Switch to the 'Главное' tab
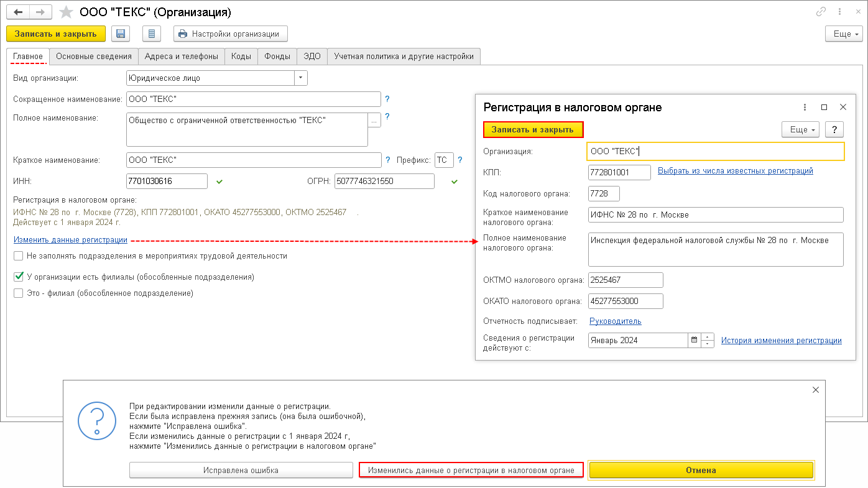The height and width of the screenshot is (488, 868). coord(28,56)
